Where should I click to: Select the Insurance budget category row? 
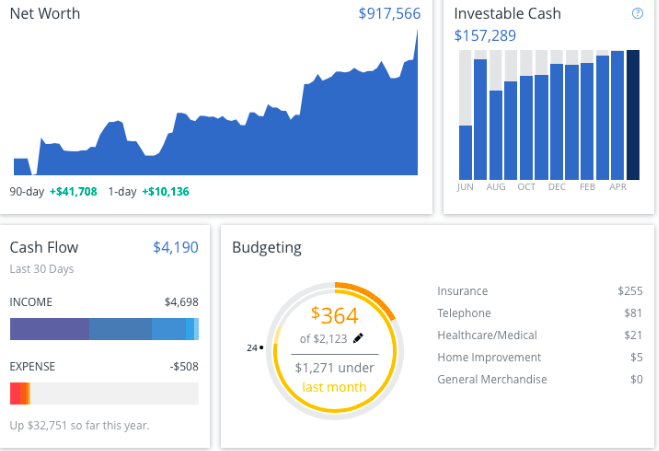(540, 291)
